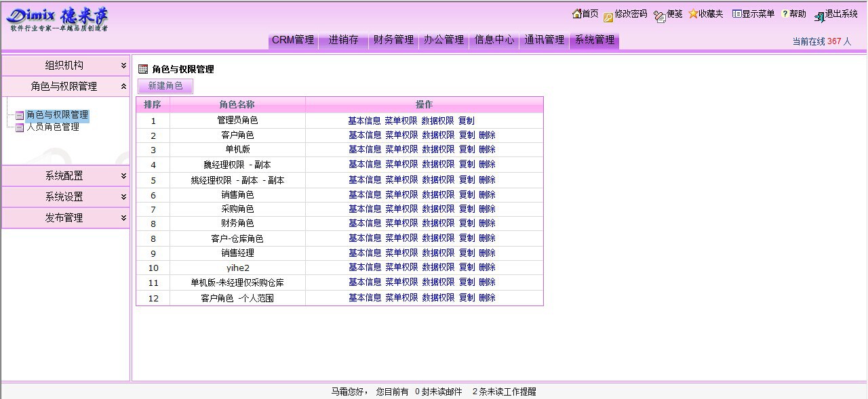
Task: Collapse the 角色与权限管理 panel
Action: point(65,87)
